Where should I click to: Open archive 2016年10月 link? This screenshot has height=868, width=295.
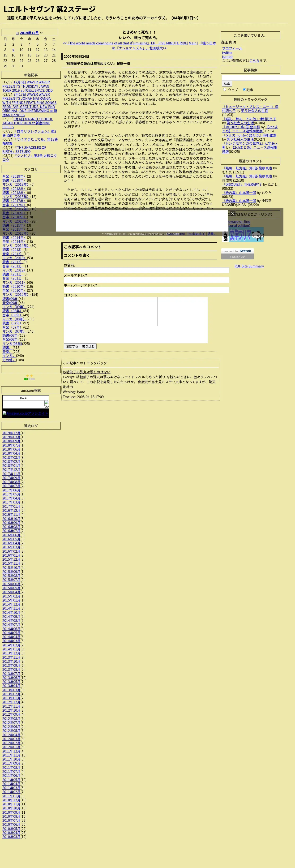tap(11, 519)
